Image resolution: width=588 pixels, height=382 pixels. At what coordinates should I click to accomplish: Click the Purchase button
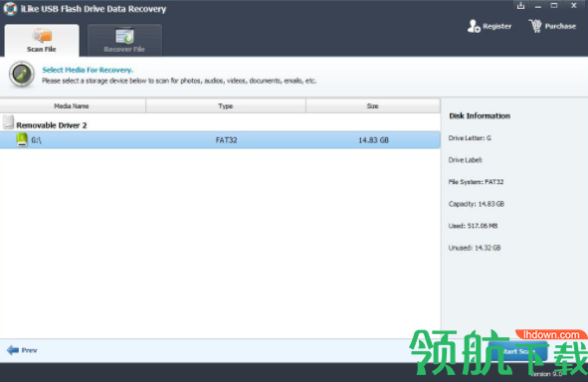(552, 26)
